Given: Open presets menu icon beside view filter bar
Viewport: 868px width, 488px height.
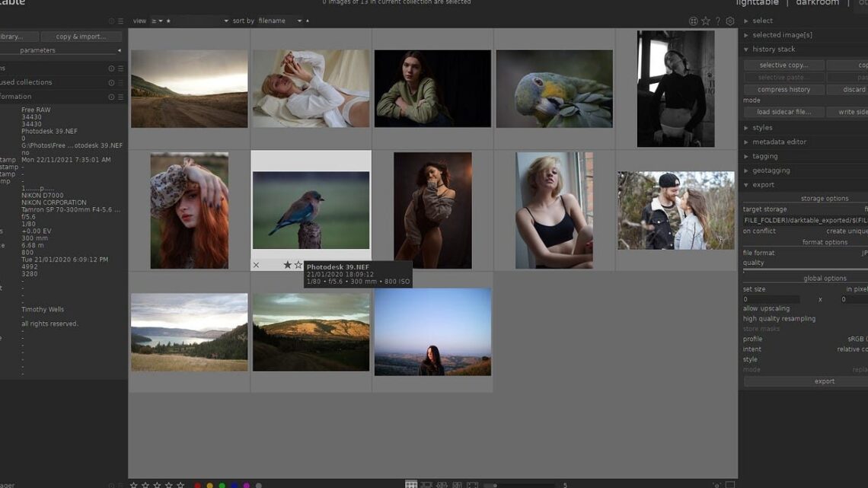Looking at the screenshot, I should point(120,21).
